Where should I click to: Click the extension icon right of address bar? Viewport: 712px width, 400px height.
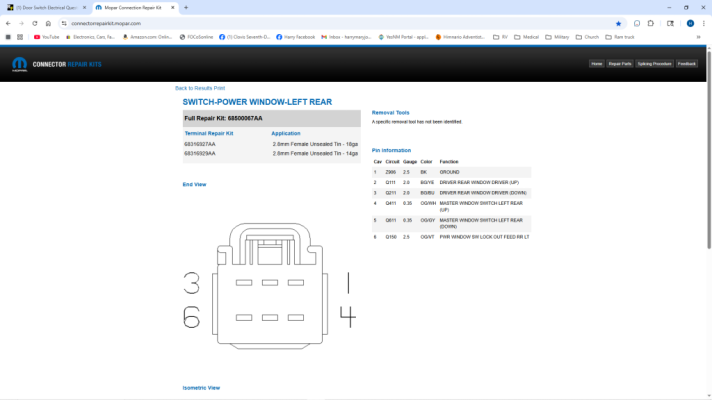637,23
